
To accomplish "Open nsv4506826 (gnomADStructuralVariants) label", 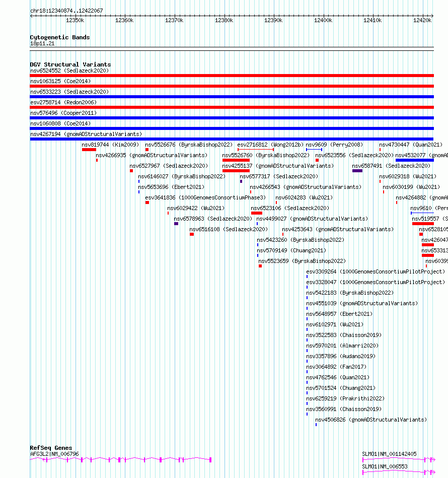I will 371,420.
